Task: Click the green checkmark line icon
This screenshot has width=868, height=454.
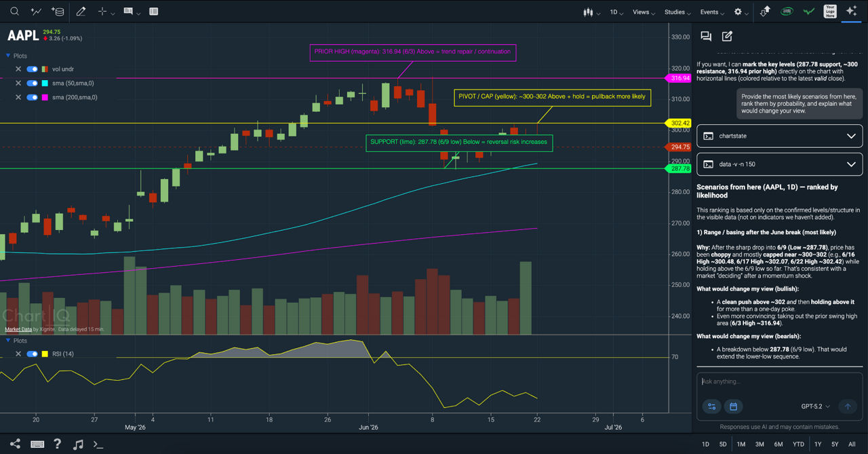Action: 808,12
